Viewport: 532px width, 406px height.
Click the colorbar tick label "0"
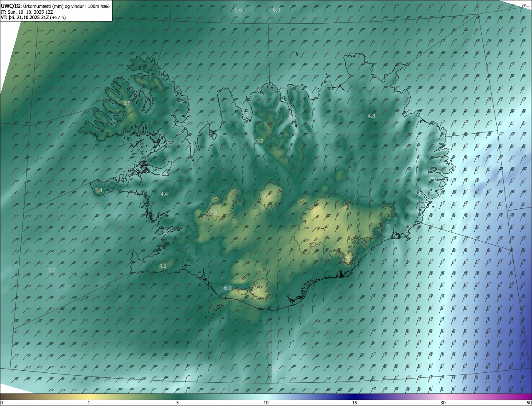pyautogui.click(x=2, y=403)
